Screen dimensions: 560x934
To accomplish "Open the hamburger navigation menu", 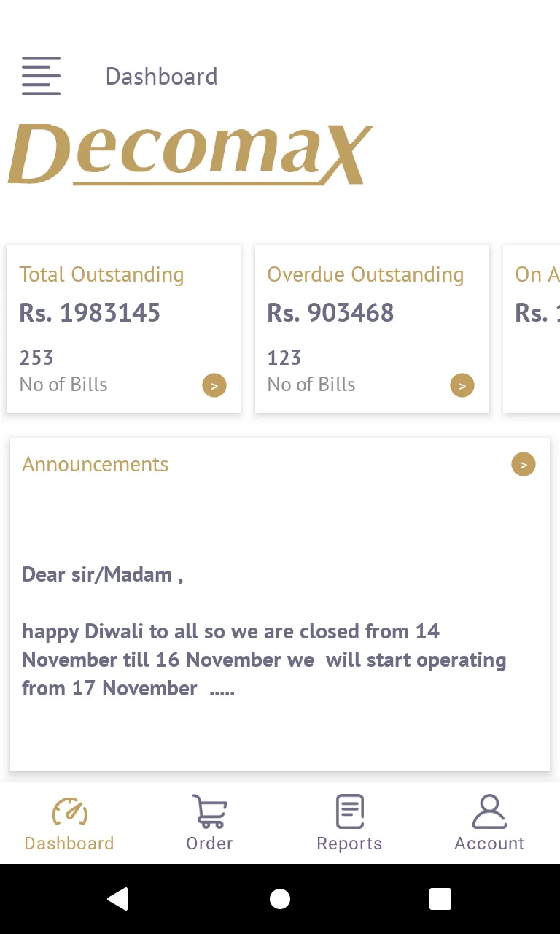I will [41, 76].
